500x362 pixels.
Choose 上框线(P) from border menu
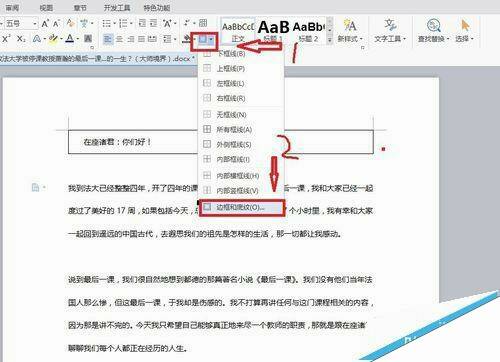coord(241,68)
